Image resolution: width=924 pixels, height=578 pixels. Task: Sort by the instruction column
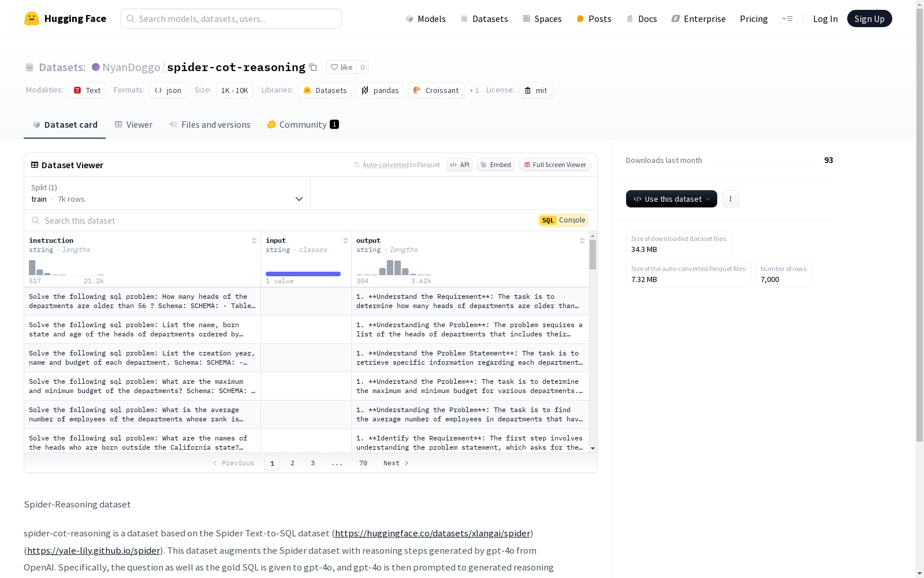[x=254, y=240]
